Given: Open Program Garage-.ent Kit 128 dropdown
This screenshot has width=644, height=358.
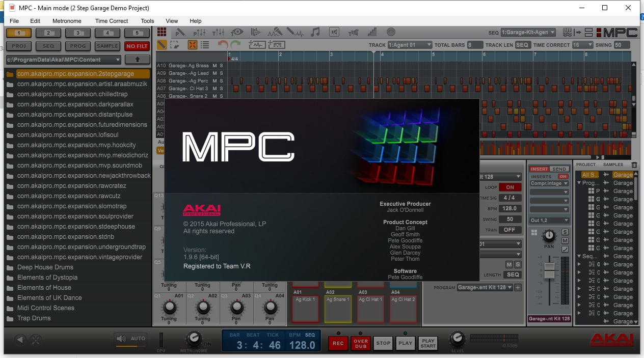Looking at the screenshot, I should [485, 288].
